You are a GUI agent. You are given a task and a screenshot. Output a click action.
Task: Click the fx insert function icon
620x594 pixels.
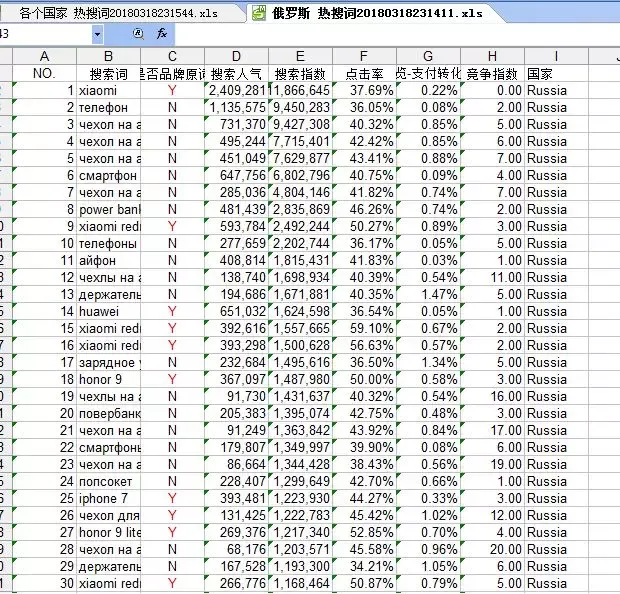162,34
